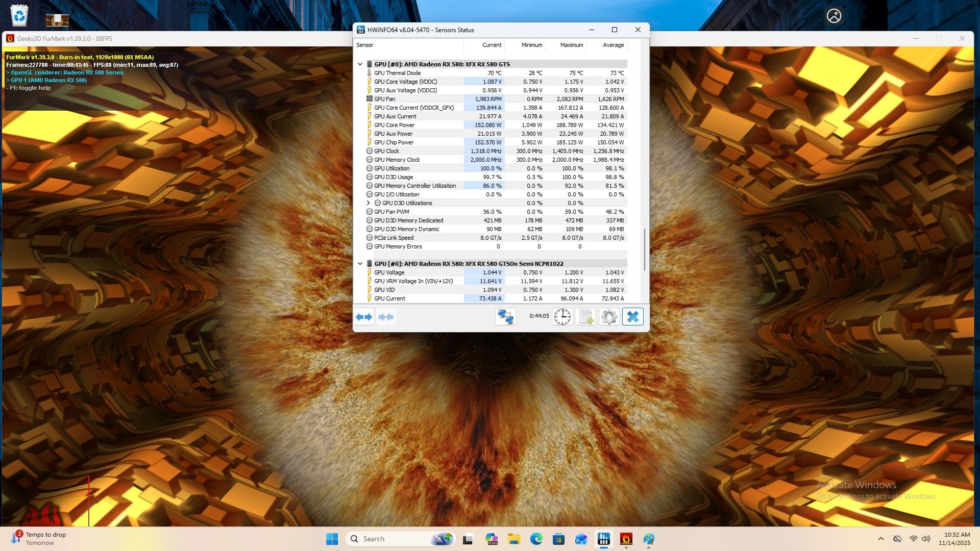The width and height of the screenshot is (980, 551).
Task: Switch to FurMark on the taskbar
Action: 626,539
